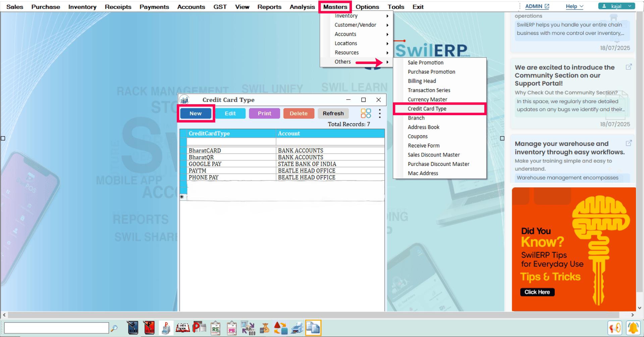Open the megaphone announcements icon
This screenshot has width=644, height=337.
tap(614, 328)
